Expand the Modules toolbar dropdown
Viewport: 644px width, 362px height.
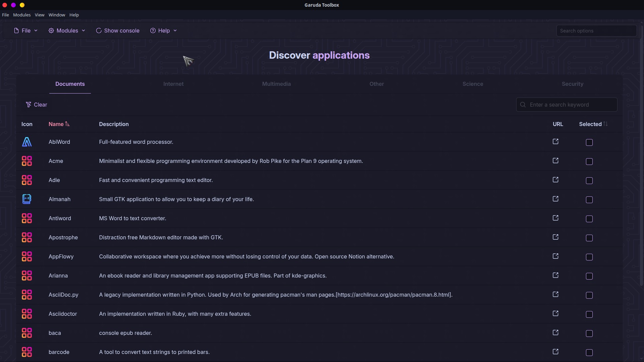67,31
